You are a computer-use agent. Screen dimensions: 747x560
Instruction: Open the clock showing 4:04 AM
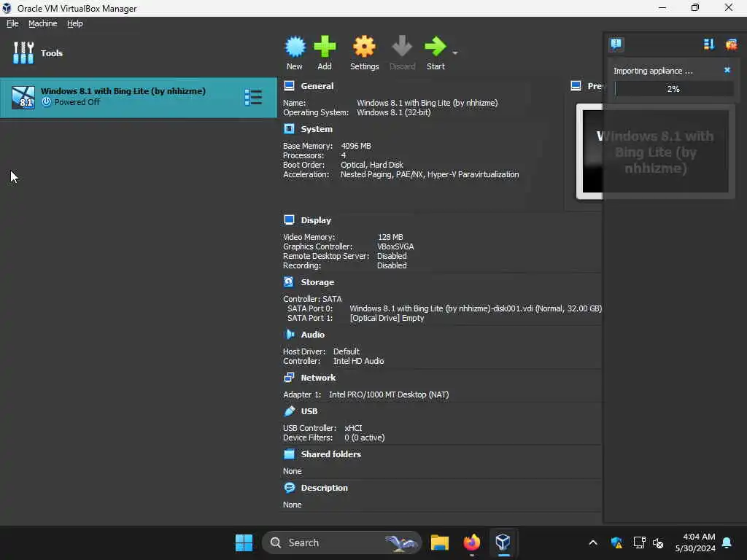pos(695,542)
